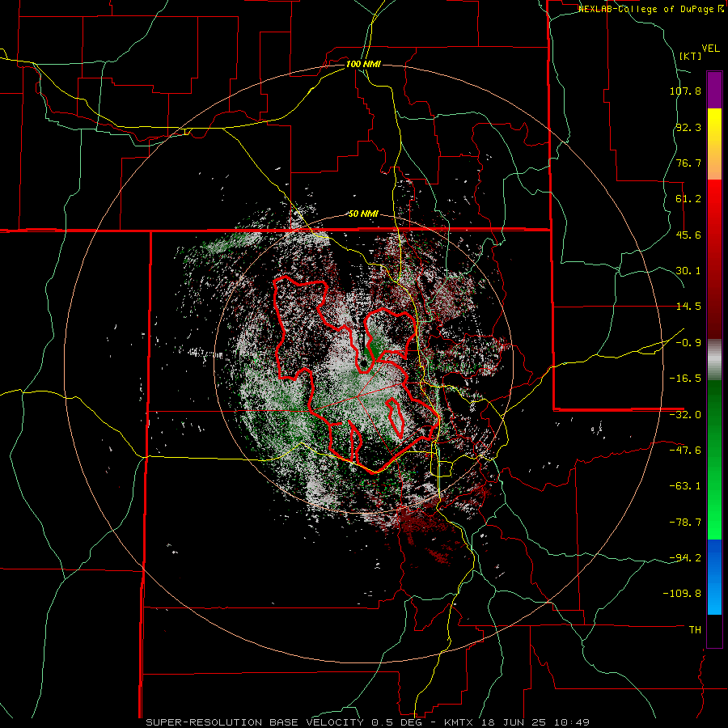
Task: Click the 100 NMI range ring label
Action: [x=363, y=64]
